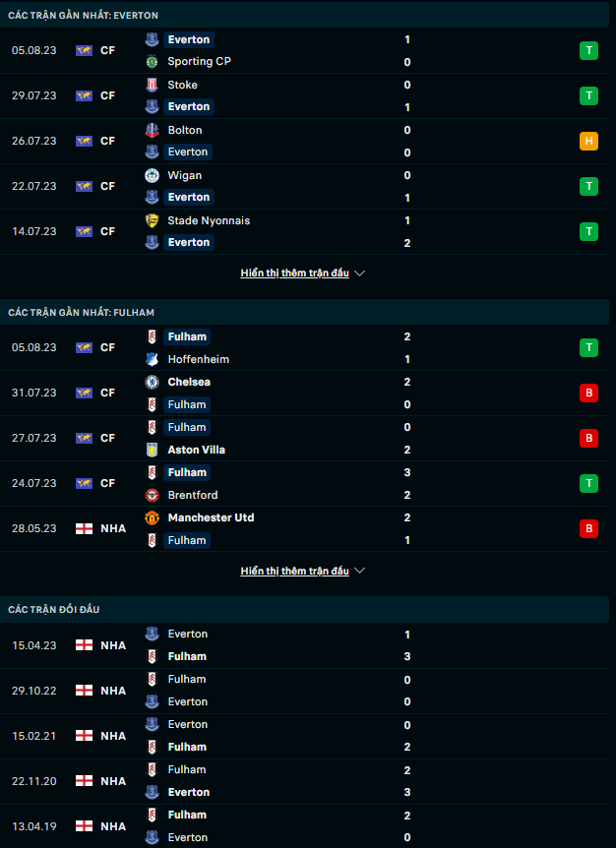Open 'Hiển thị thêm trận đấu' under Everton
This screenshot has height=848, width=616.
[x=294, y=273]
